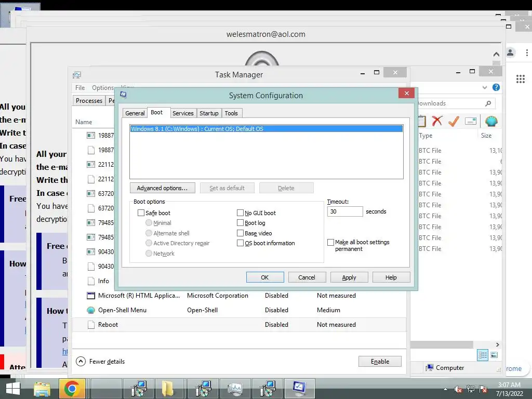
Task: Open Chrome three-dot menu
Action: pyautogui.click(x=527, y=53)
